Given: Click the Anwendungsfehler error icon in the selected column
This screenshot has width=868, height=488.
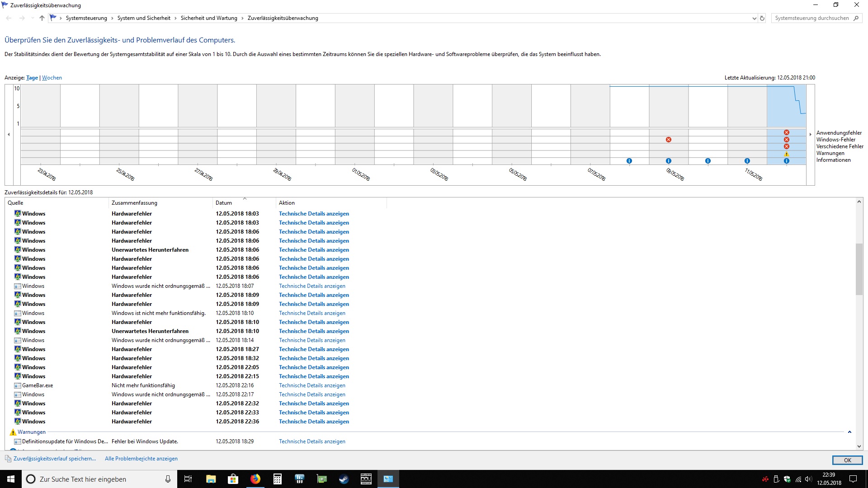Looking at the screenshot, I should pyautogui.click(x=787, y=132).
